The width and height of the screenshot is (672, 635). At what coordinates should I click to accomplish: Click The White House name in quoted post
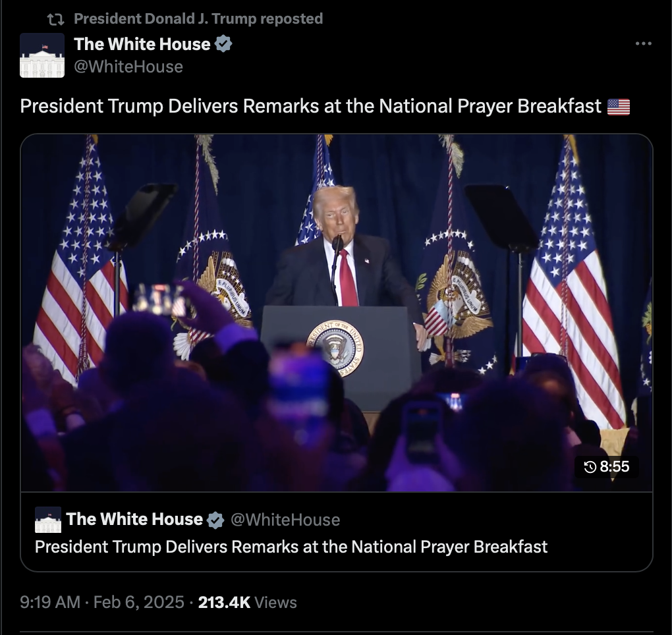(x=134, y=519)
